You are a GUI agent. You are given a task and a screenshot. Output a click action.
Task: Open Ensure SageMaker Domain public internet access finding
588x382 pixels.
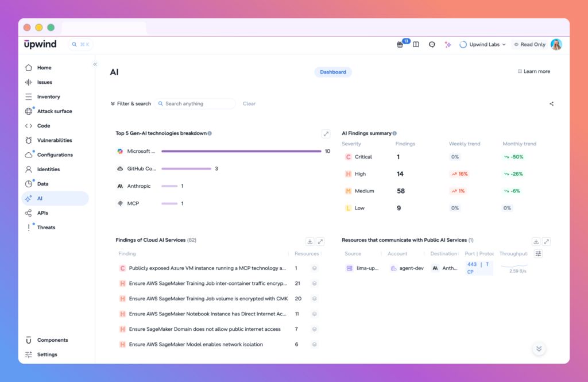[205, 329]
